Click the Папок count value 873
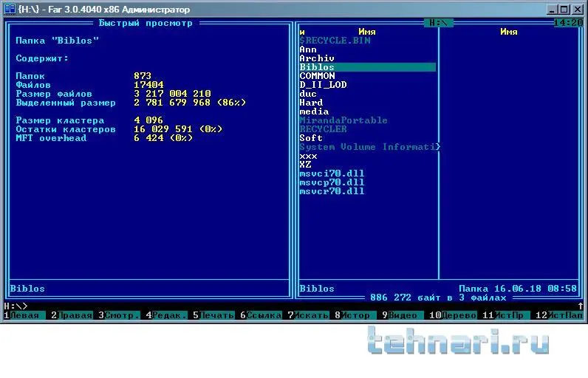This screenshot has width=588, height=378. point(143,76)
